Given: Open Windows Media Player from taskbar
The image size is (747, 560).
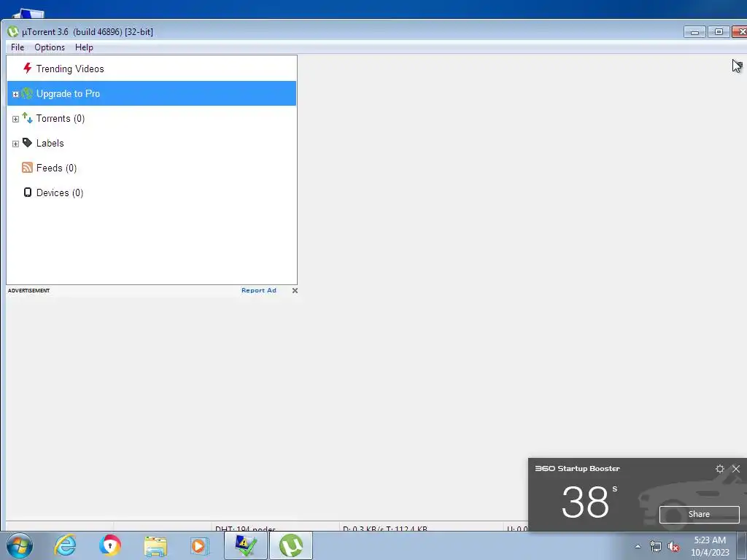Looking at the screenshot, I should pyautogui.click(x=200, y=546).
